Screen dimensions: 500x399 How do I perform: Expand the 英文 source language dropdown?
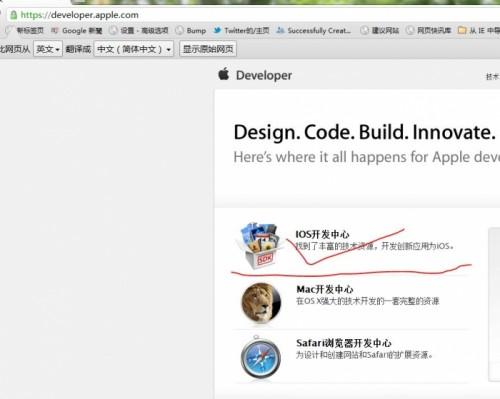(48, 49)
